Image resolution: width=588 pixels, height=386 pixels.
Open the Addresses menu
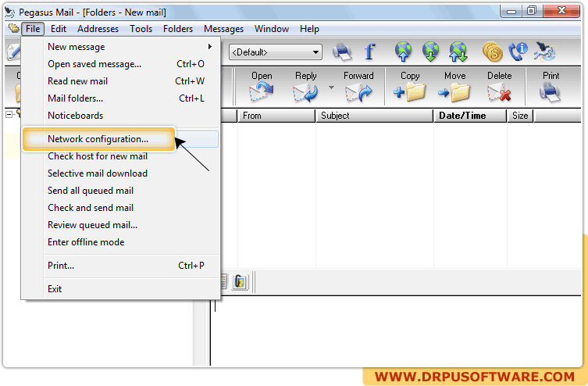[x=98, y=29]
